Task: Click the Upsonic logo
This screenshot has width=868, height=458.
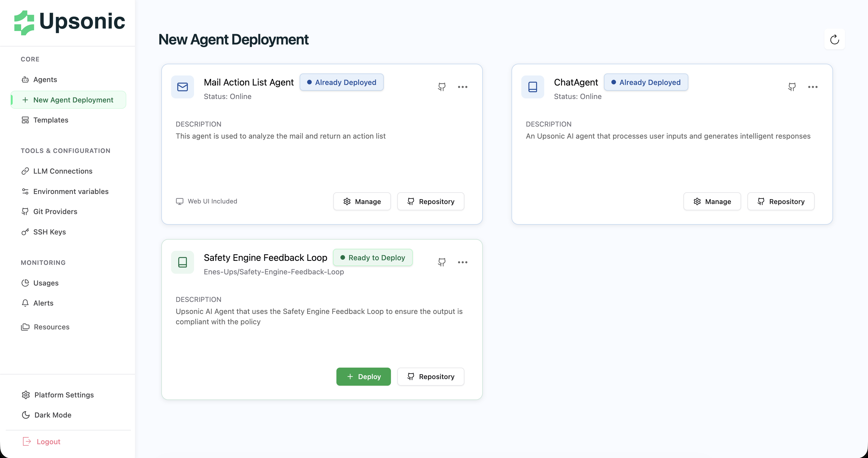Action: pos(69,22)
